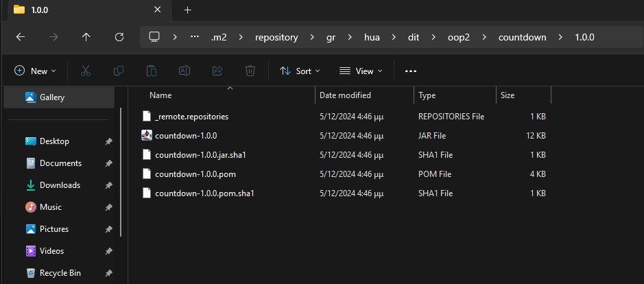The width and height of the screenshot is (644, 284).
Task: Unpin Music using its pin icon
Action: click(108, 207)
